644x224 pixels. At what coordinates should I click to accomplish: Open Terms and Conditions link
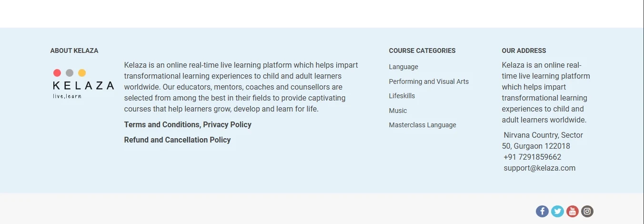[161, 124]
